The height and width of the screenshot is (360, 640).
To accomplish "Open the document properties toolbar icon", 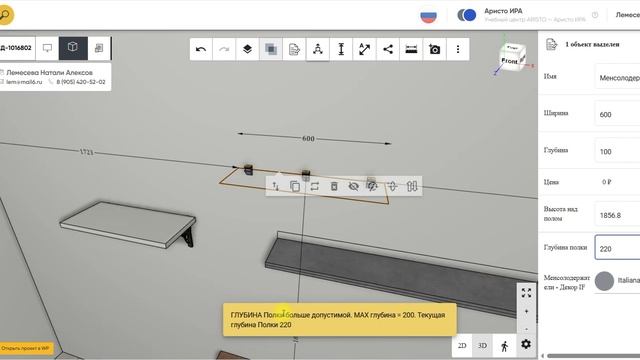I will (x=294, y=49).
